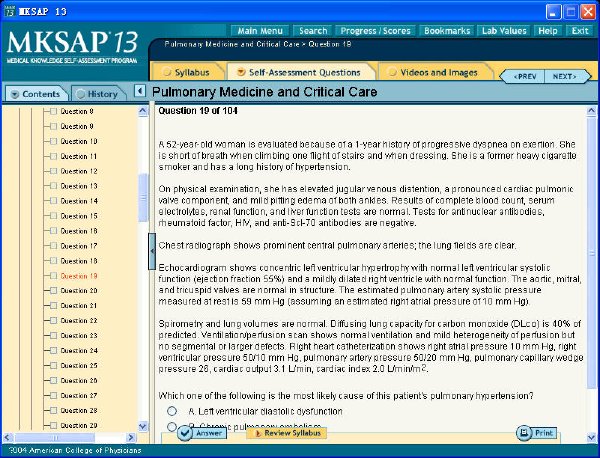Click question pane vertical scrollbar thumb
This screenshot has height=458, width=600.
591,253
